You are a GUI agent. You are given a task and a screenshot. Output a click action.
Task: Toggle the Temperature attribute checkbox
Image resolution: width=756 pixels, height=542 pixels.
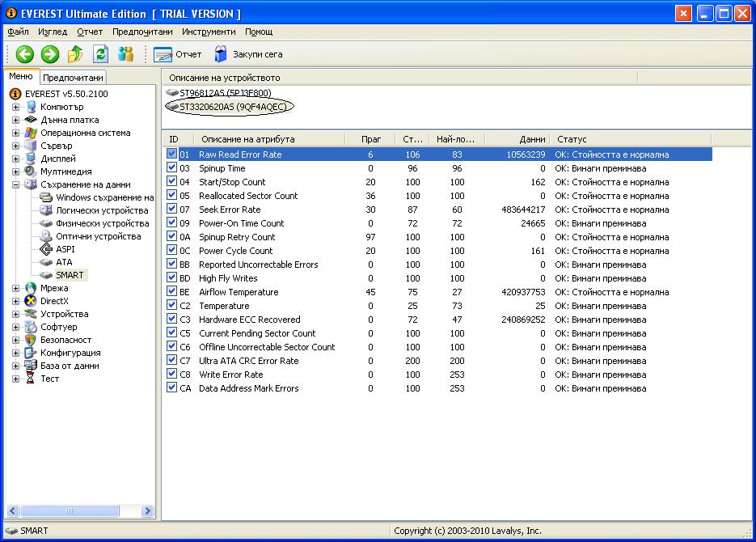(171, 306)
